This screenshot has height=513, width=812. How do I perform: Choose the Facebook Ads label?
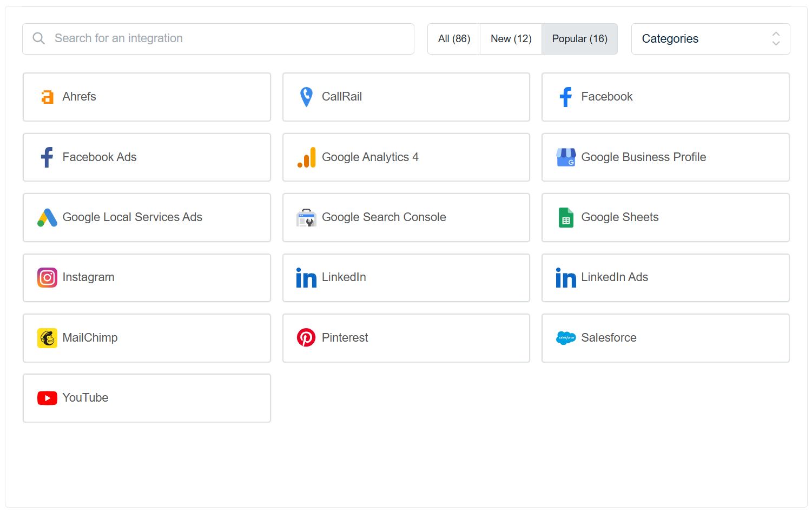click(100, 157)
